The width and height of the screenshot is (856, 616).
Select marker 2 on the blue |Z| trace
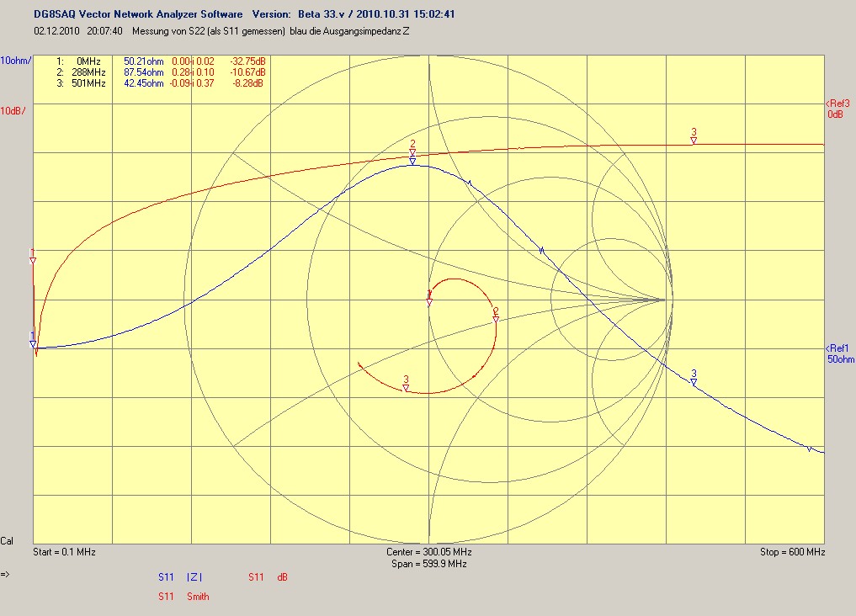pyautogui.click(x=412, y=161)
